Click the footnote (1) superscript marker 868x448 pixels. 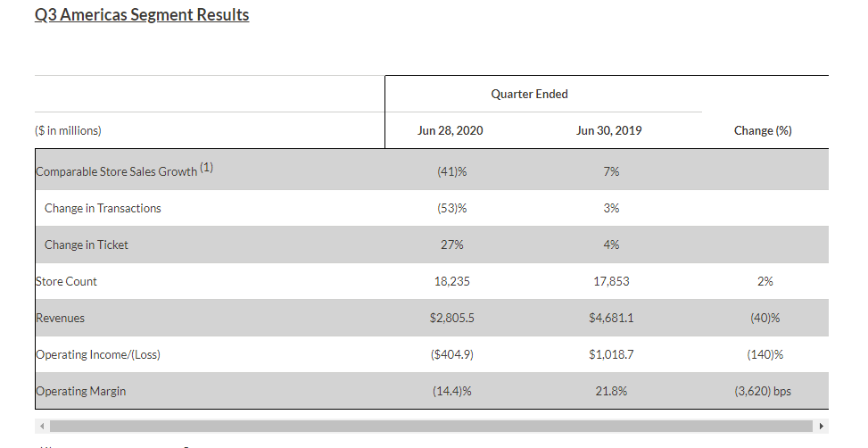[206, 167]
